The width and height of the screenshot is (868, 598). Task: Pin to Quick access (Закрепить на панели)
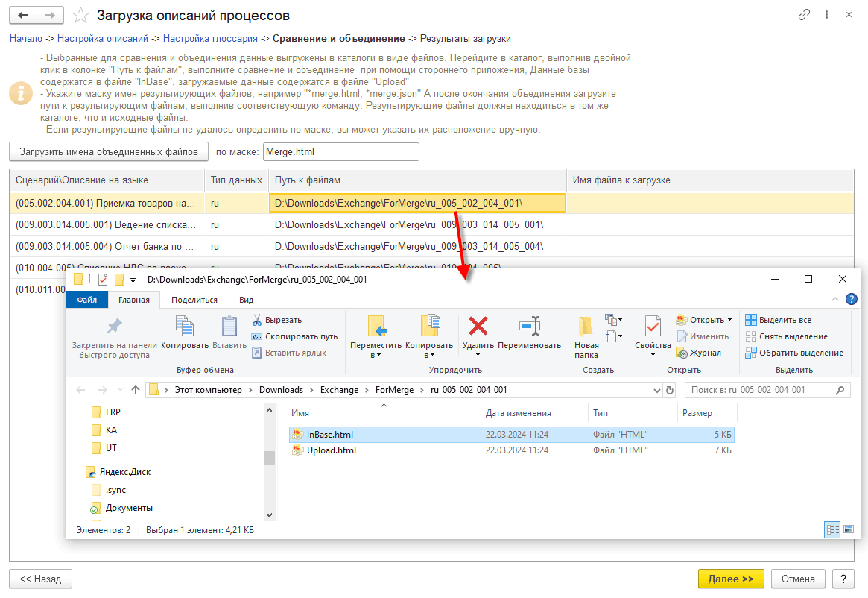coord(115,339)
